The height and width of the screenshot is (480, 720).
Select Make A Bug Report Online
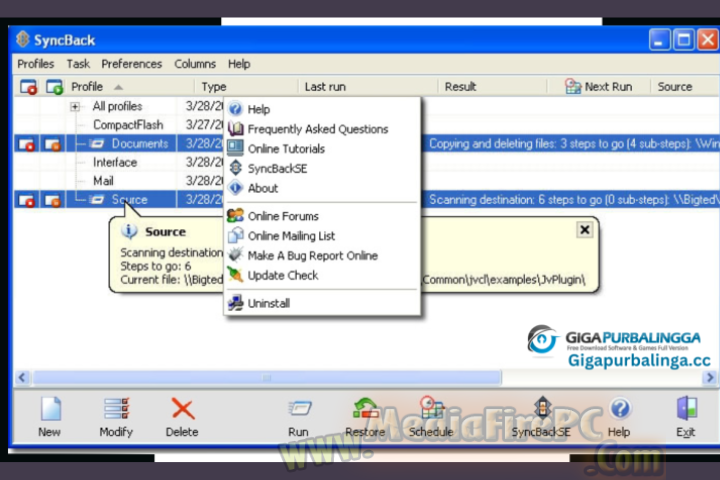(322, 255)
